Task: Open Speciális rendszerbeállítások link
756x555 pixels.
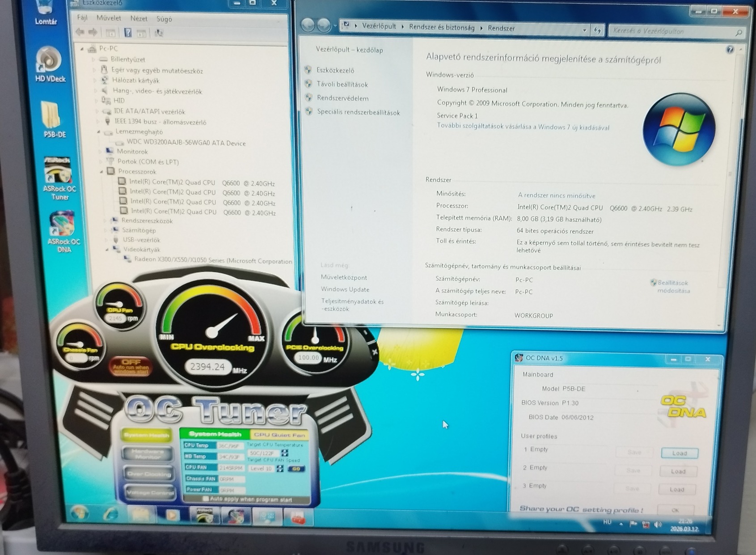Action: point(358,112)
